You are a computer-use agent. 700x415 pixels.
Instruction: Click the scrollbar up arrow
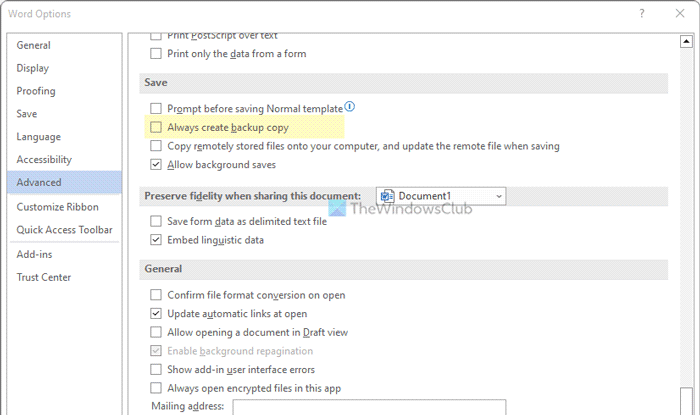[x=686, y=42]
